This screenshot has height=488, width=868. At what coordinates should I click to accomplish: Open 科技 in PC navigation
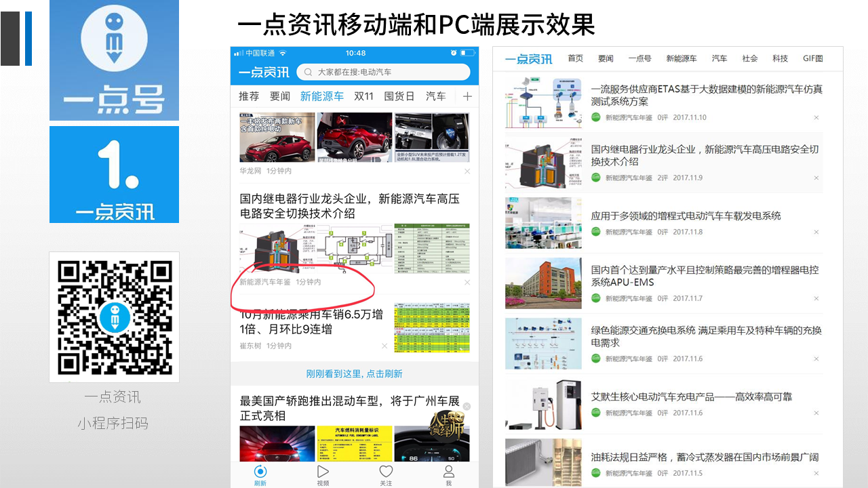pyautogui.click(x=780, y=58)
